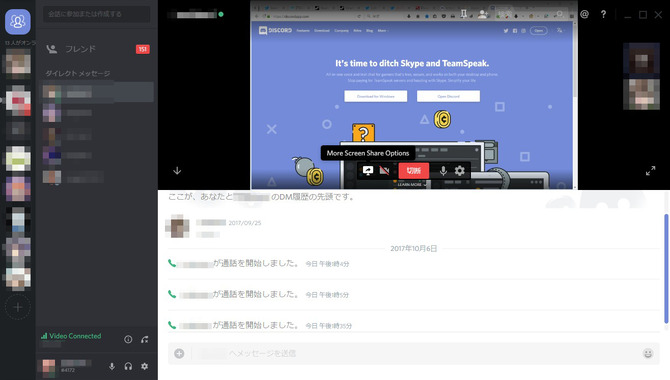
Task: Mute microphone in the call control bar
Action: pos(444,171)
